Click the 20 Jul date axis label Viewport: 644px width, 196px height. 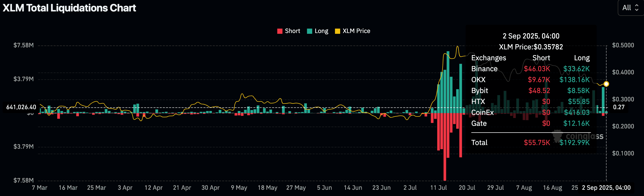[x=467, y=188]
